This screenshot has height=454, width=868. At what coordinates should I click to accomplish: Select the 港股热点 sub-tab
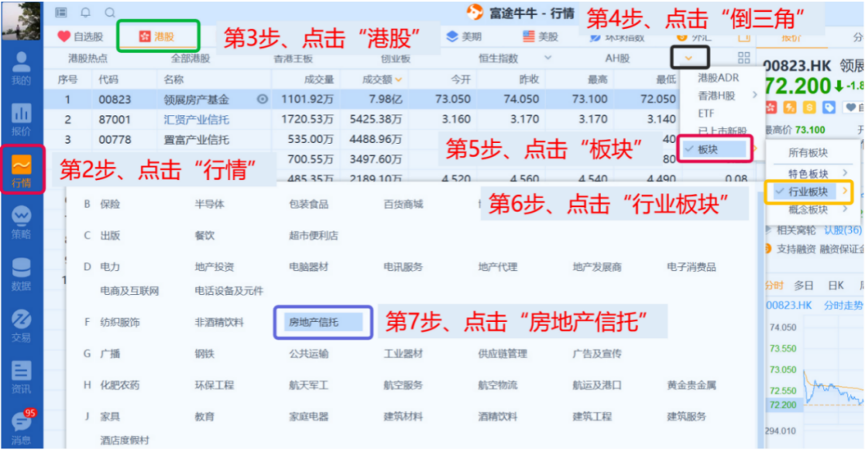click(87, 58)
